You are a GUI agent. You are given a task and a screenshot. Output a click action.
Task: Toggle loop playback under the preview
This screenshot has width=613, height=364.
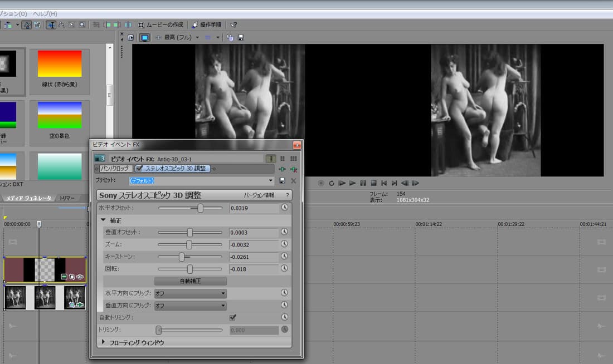(x=331, y=183)
